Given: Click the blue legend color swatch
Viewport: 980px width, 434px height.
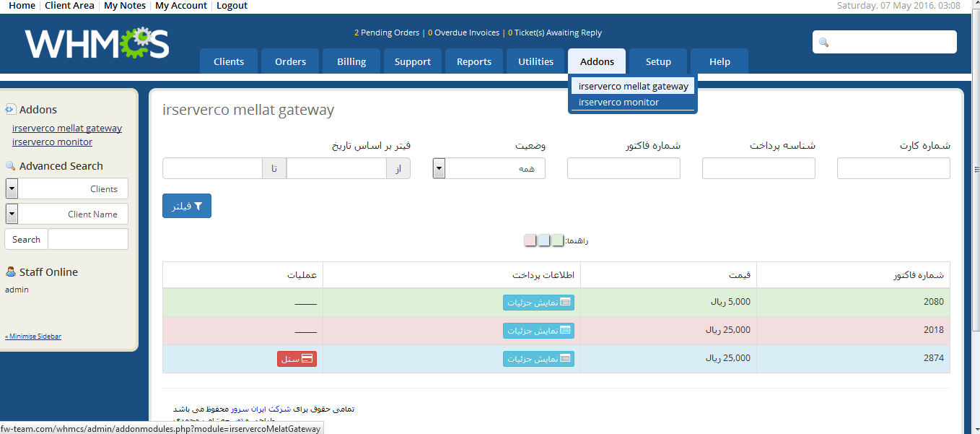Looking at the screenshot, I should click(544, 240).
